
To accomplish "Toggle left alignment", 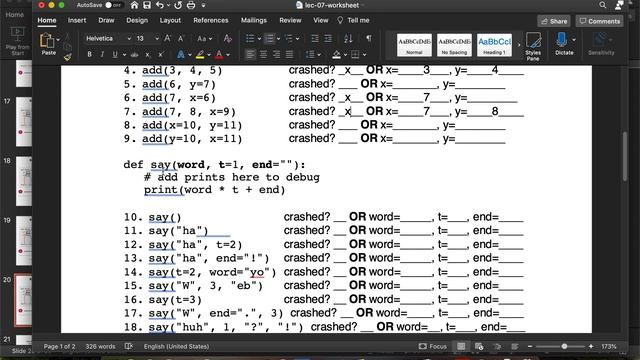I will tap(250, 54).
